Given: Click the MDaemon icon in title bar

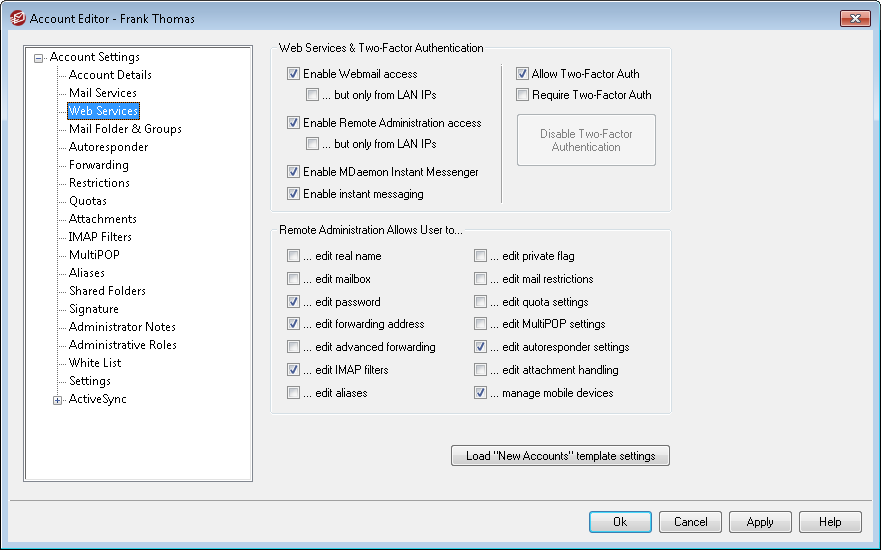Looking at the screenshot, I should (16, 19).
